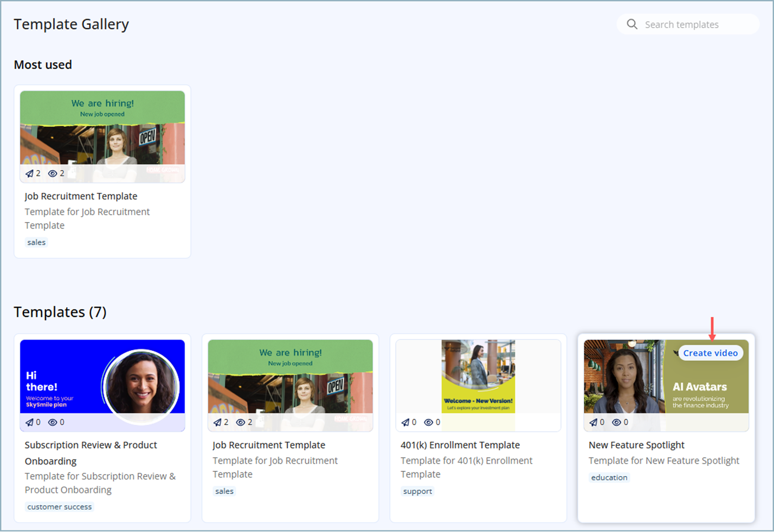Click the customer success tag
The height and width of the screenshot is (532, 774).
(60, 507)
